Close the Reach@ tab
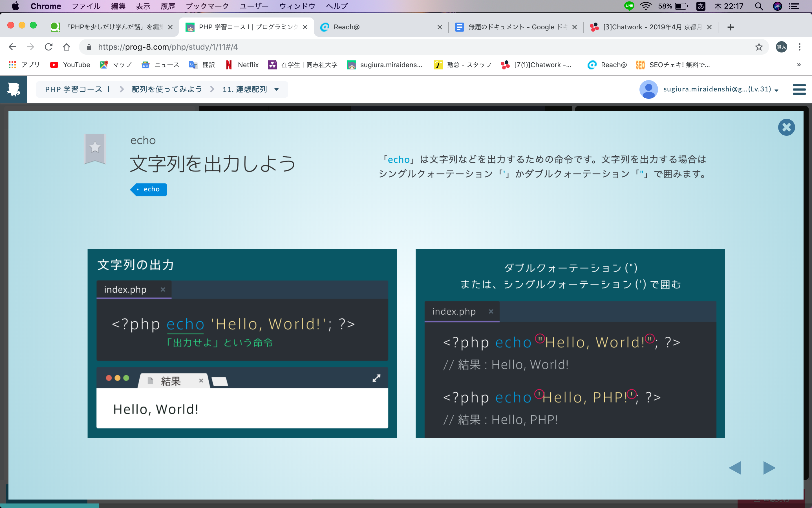The image size is (812, 508). (440, 27)
